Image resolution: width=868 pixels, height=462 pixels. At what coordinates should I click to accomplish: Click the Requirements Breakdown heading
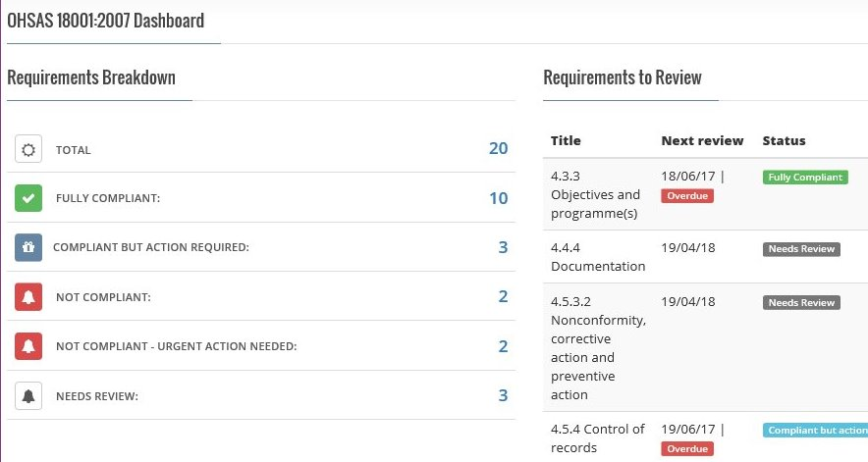click(91, 77)
